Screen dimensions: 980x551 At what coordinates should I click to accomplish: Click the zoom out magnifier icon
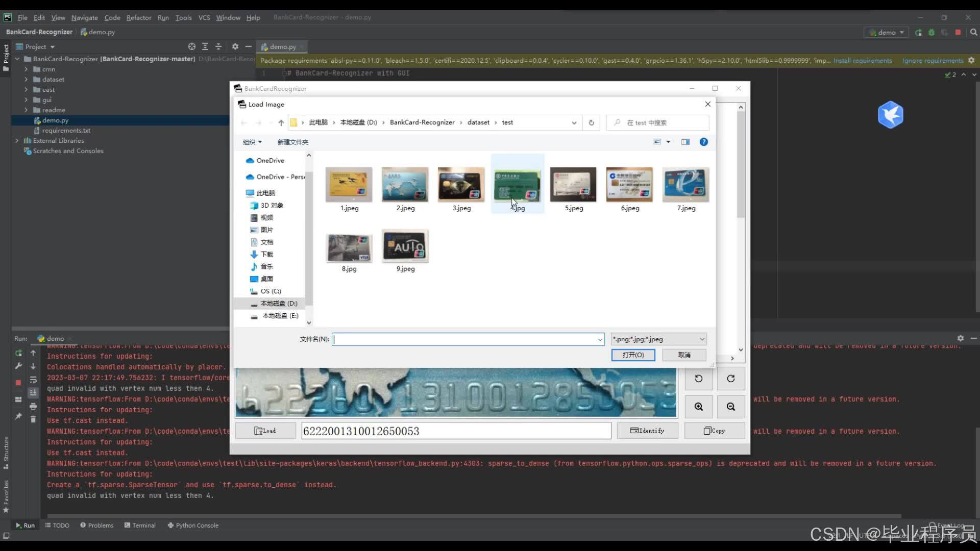tap(731, 407)
